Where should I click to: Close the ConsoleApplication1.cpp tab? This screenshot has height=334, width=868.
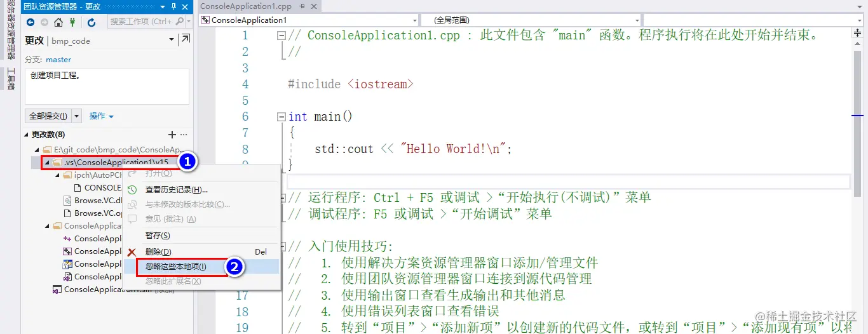tap(314, 6)
